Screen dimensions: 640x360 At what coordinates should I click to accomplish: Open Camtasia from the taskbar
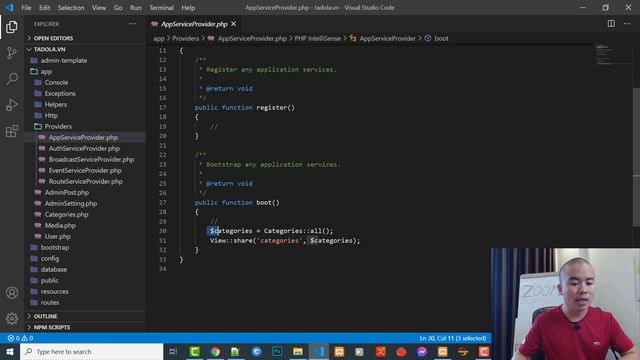(195, 351)
